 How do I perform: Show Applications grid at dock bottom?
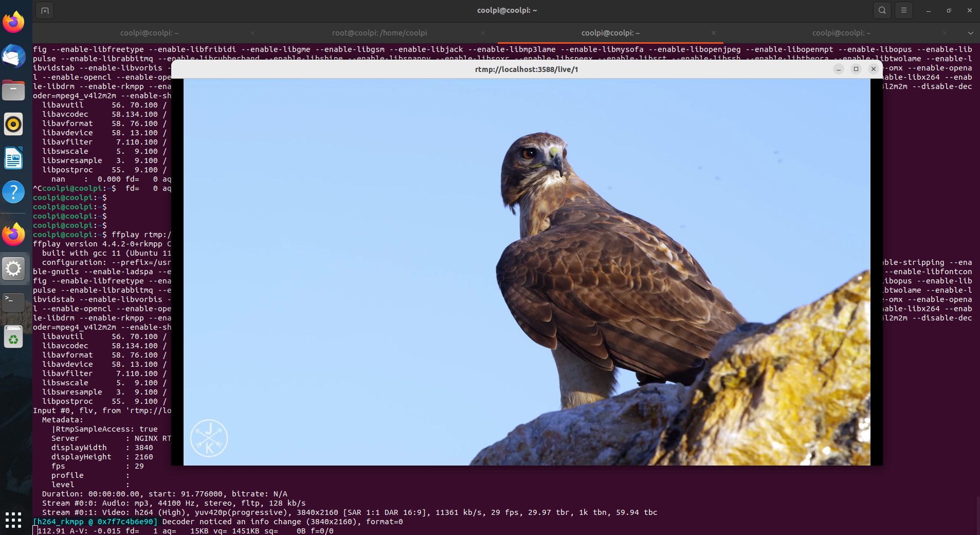coord(13,520)
